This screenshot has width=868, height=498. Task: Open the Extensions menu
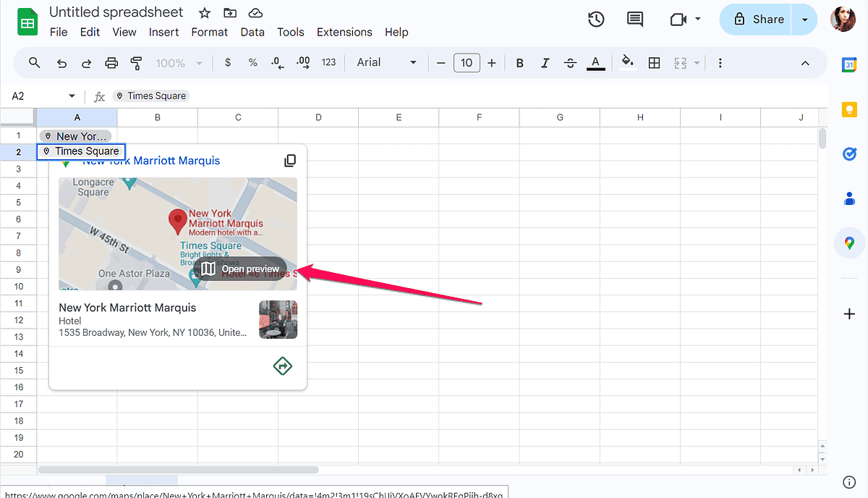pyautogui.click(x=344, y=32)
